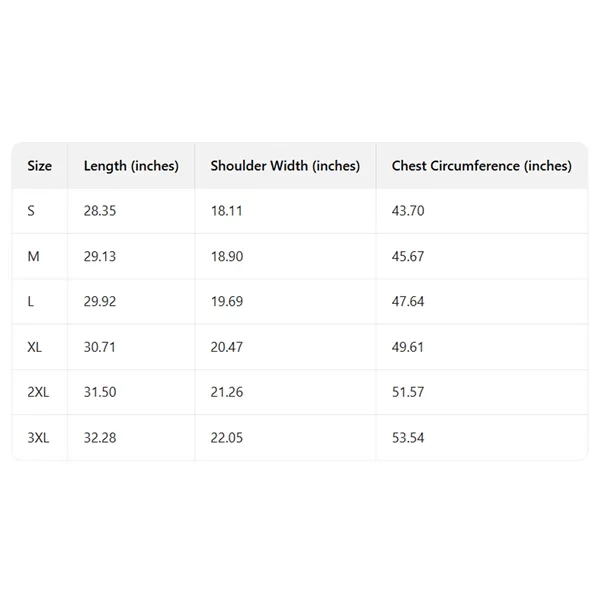Screen dimensions: 600x600
Task: Click the 28.35 length cell
Action: 100,211
